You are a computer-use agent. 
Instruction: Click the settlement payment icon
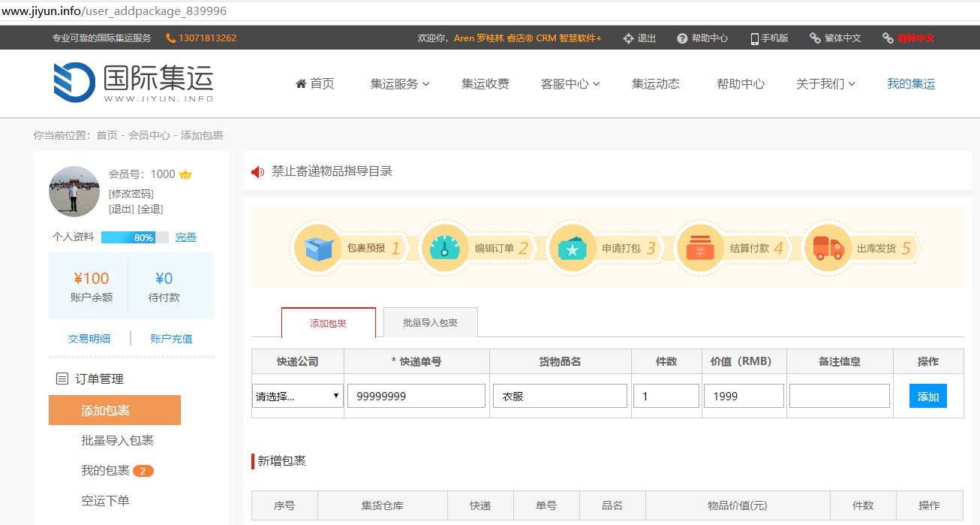pos(700,249)
